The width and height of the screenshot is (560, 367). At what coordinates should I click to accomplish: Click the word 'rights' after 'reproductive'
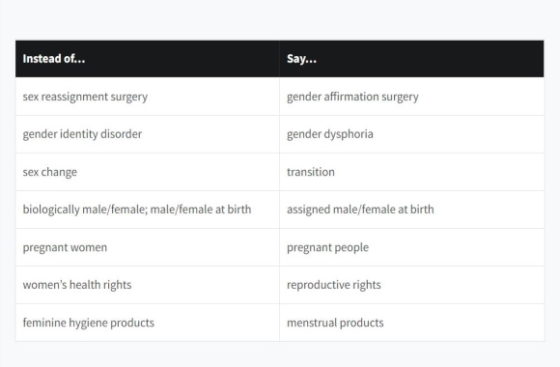(367, 285)
